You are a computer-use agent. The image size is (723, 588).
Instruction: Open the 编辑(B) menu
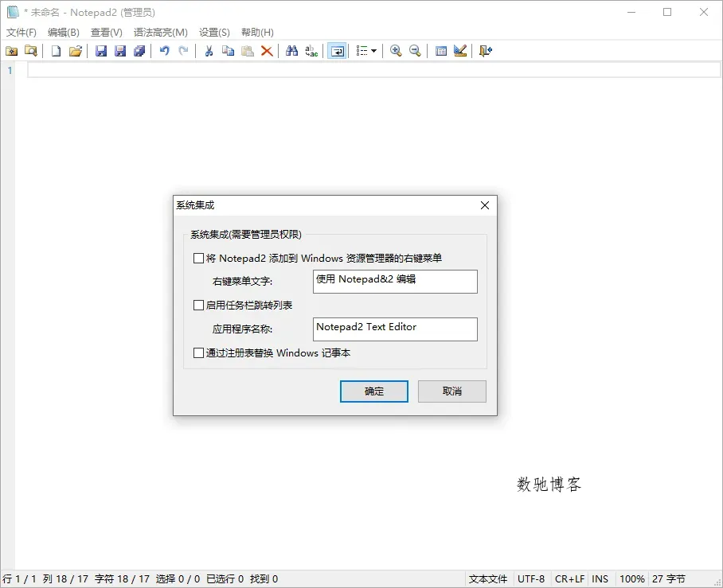[x=64, y=33]
